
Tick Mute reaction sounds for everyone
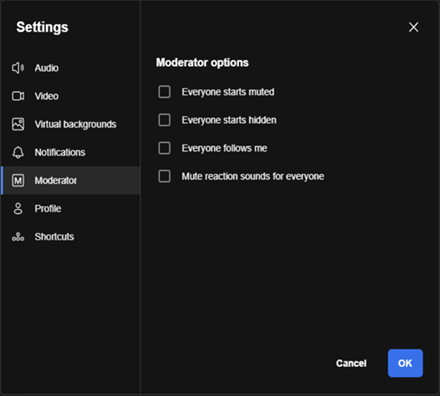point(164,176)
